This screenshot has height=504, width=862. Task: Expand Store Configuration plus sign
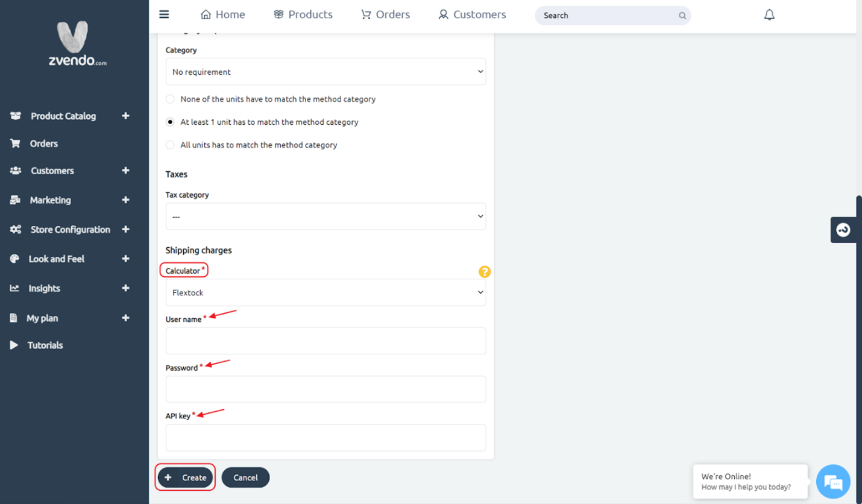click(x=125, y=230)
